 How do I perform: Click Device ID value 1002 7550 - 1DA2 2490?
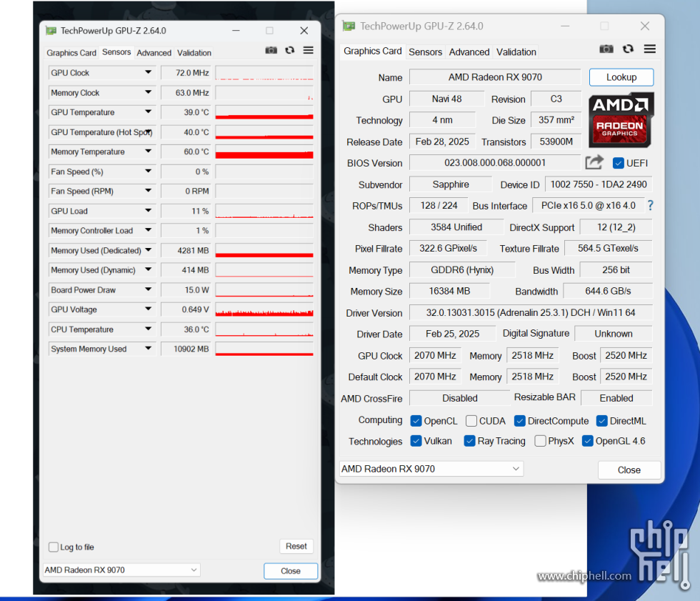[x=599, y=184]
